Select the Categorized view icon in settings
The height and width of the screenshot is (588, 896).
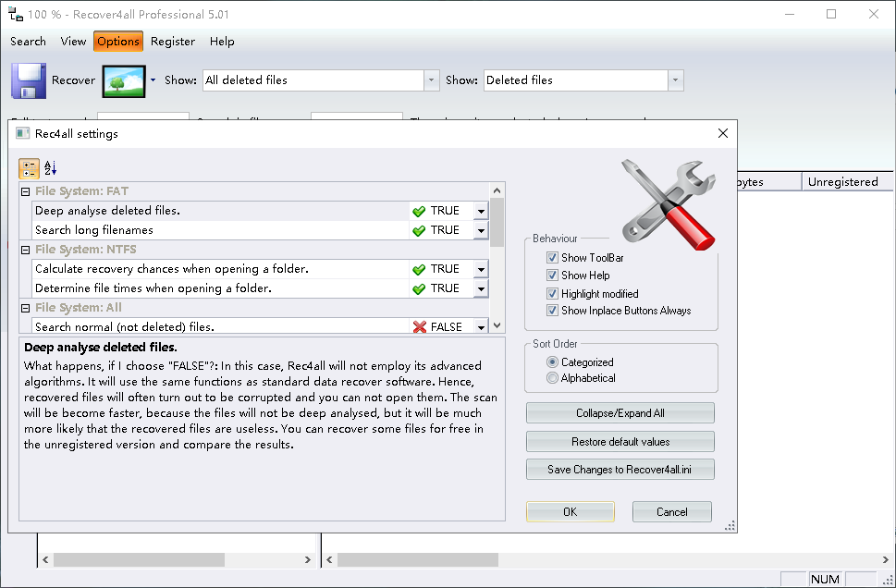(x=30, y=168)
